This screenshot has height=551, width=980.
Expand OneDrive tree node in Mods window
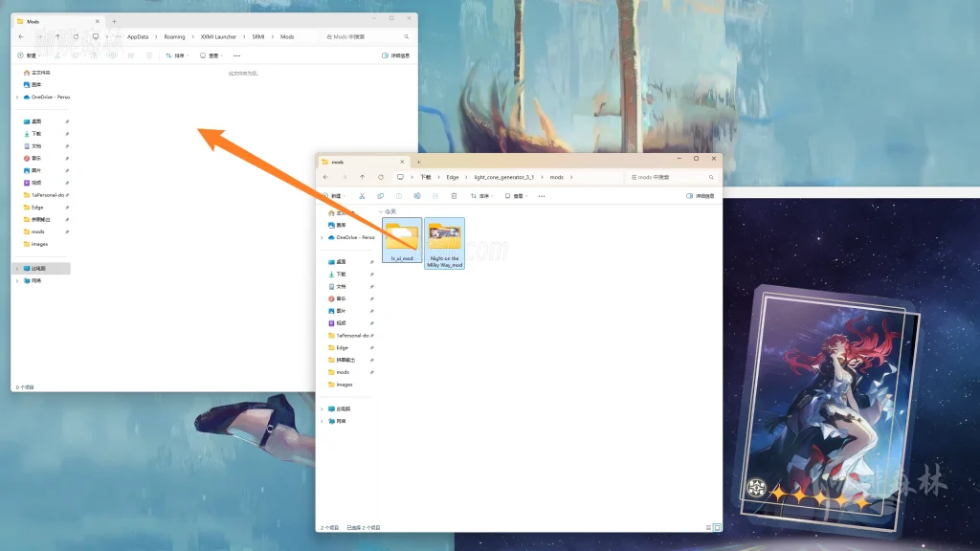tap(17, 97)
